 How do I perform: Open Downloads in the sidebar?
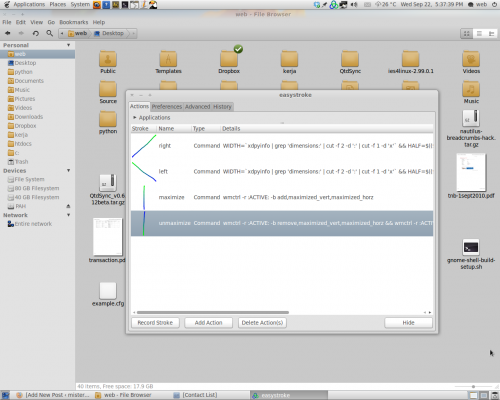pos(29,117)
